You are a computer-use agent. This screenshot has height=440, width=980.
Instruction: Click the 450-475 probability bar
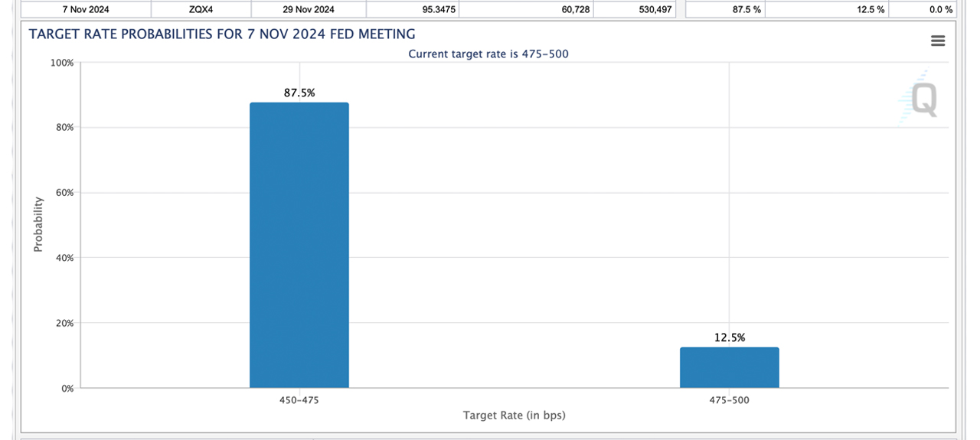point(299,245)
